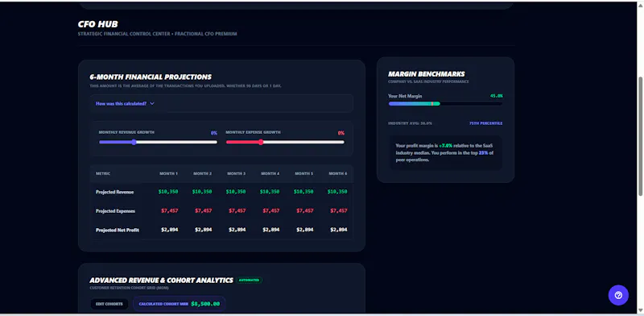Image resolution: width=644 pixels, height=316 pixels.
Task: Click Month 1 Projected Expenses $7,457
Action: (170, 210)
